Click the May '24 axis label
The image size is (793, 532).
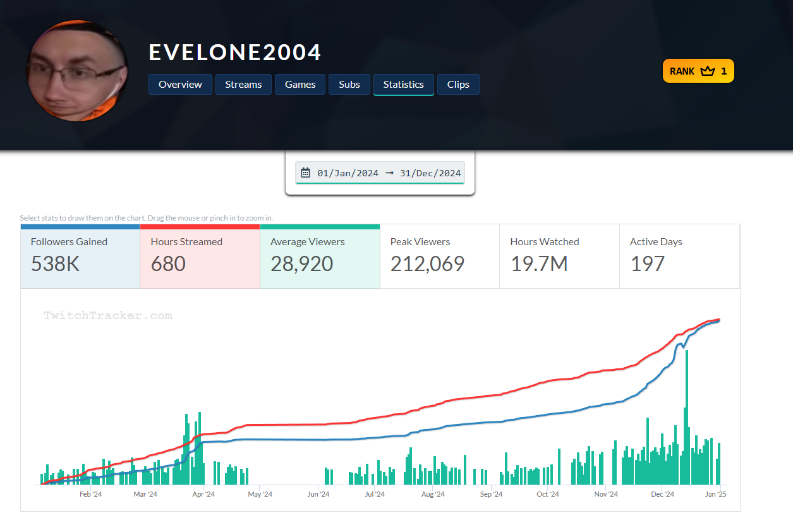click(260, 494)
